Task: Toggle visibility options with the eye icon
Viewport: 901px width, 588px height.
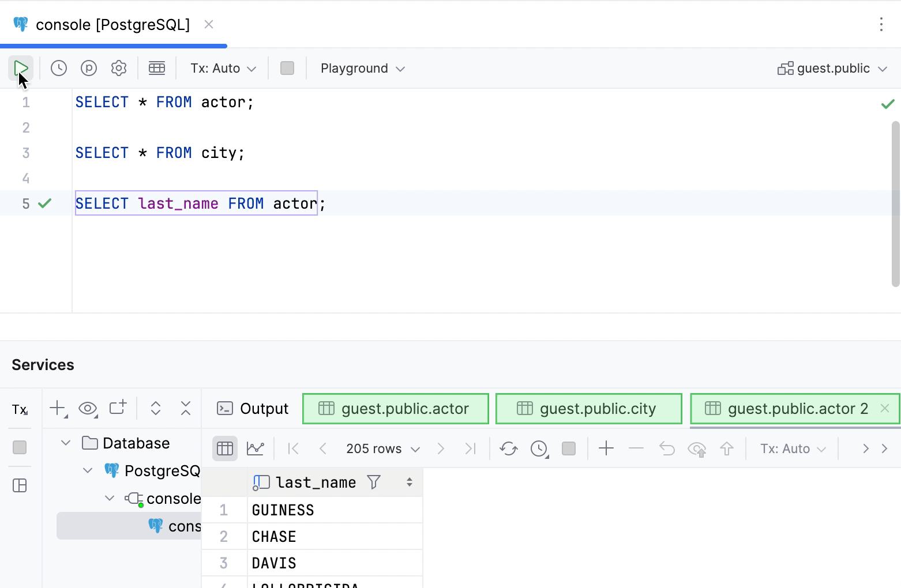Action: point(88,408)
